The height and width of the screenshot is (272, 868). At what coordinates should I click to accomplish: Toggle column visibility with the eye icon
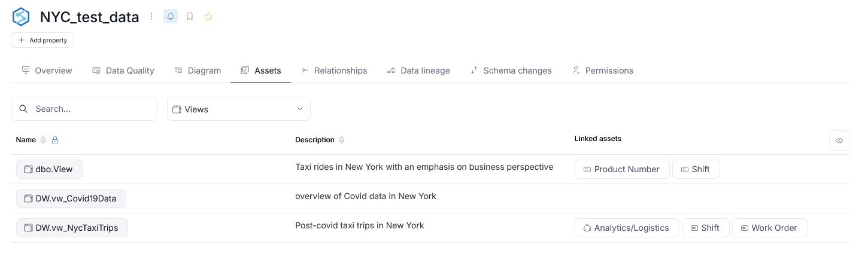point(839,140)
